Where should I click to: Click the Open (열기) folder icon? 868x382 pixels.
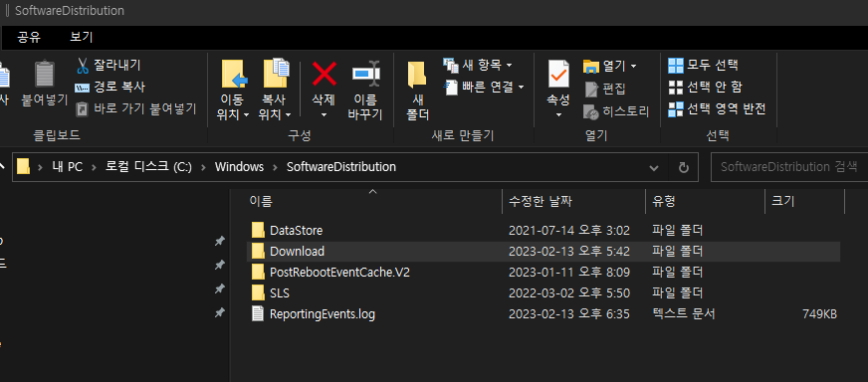[591, 67]
